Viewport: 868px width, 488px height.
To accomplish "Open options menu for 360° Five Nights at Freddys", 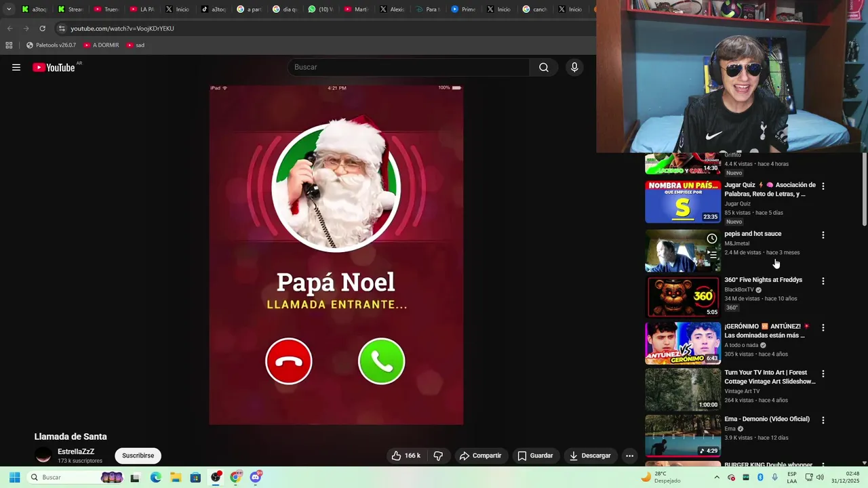I will 823,281.
